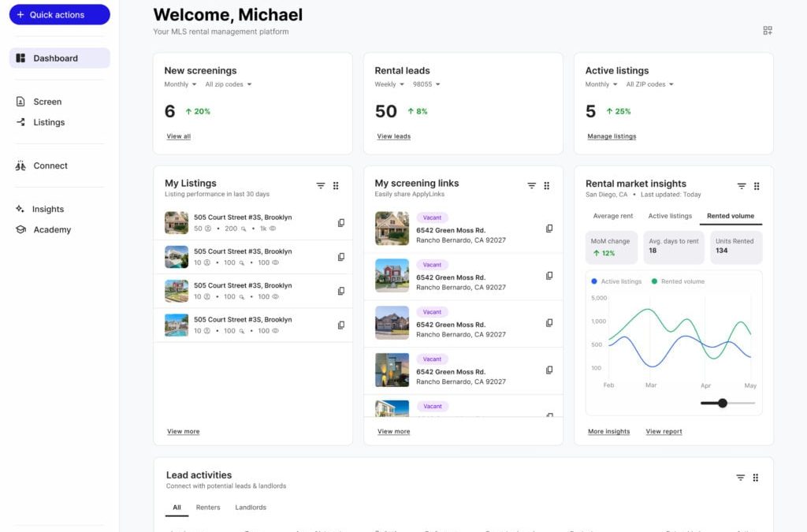Click the chart range slider handle
Screen dimensions: 807x532
click(723, 403)
